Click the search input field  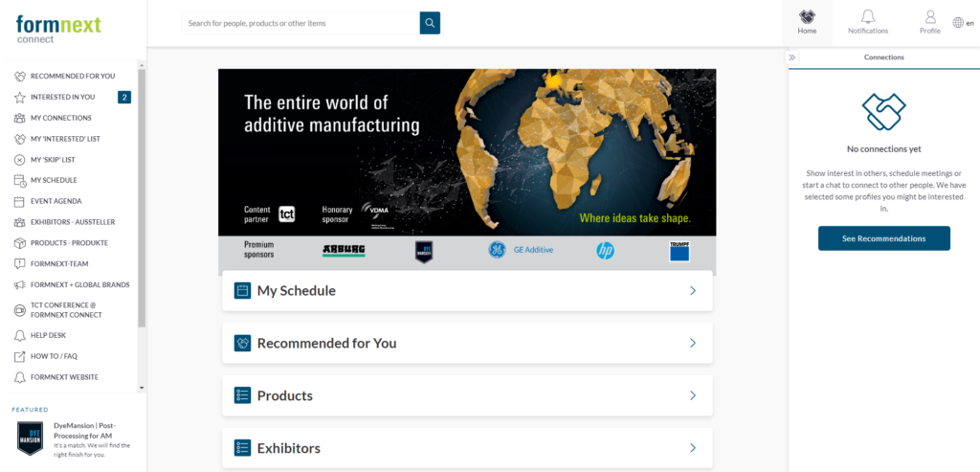tap(301, 23)
